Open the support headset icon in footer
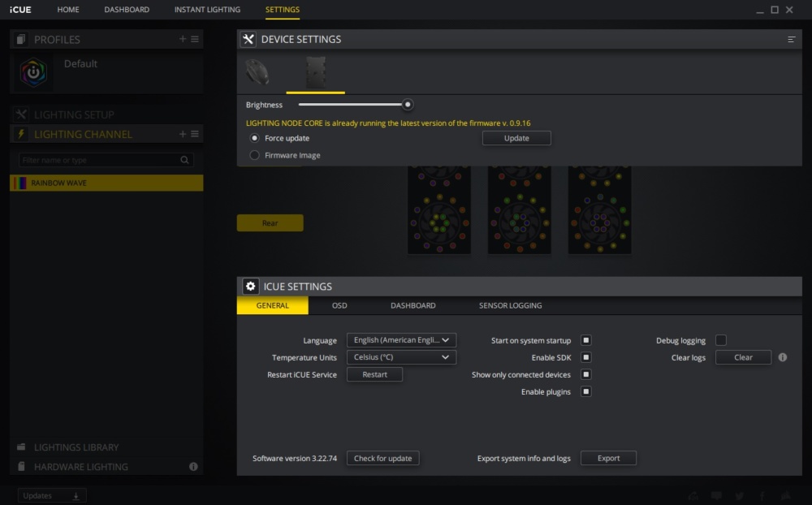This screenshot has width=812, height=505. 693,496
